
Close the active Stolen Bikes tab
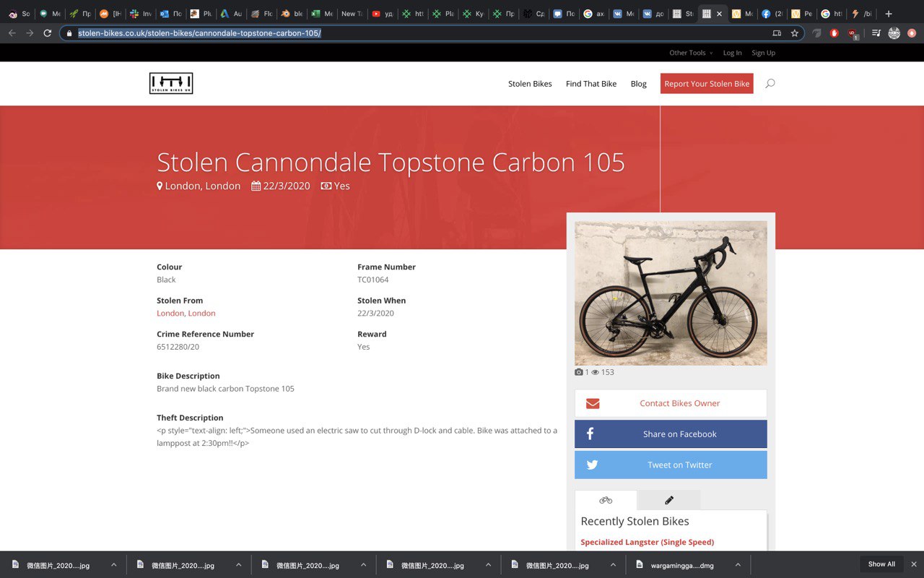click(x=719, y=14)
